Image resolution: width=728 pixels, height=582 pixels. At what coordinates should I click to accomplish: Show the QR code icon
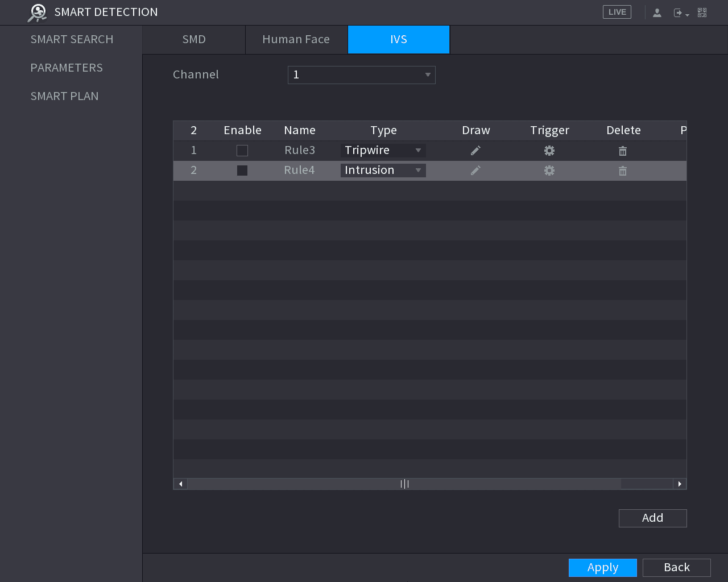coord(702,13)
